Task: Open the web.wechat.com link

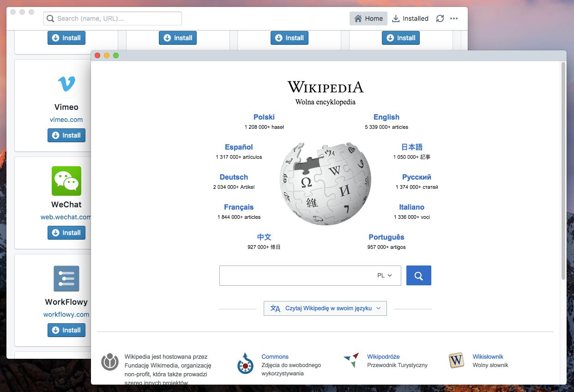Action: pyautogui.click(x=66, y=217)
